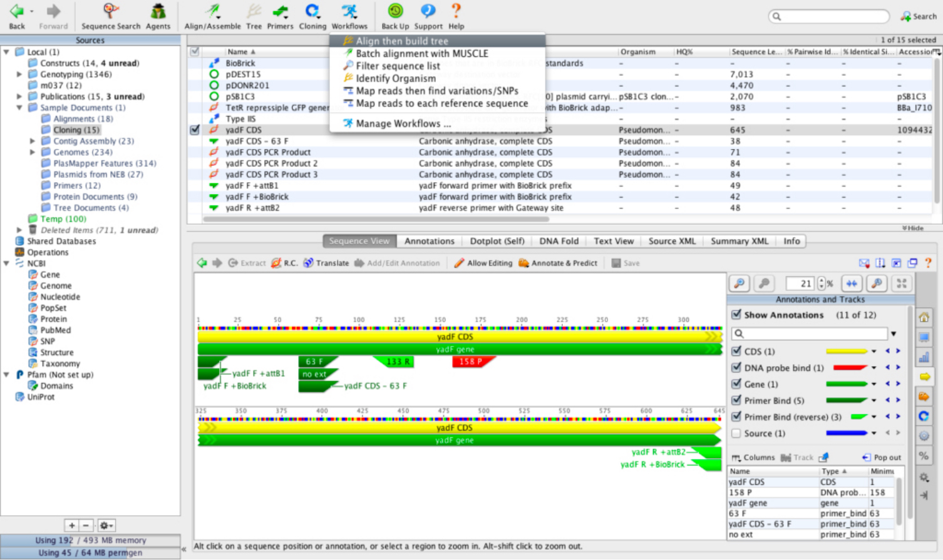
Task: Uncheck the Gene (1) annotation type
Action: pos(736,384)
